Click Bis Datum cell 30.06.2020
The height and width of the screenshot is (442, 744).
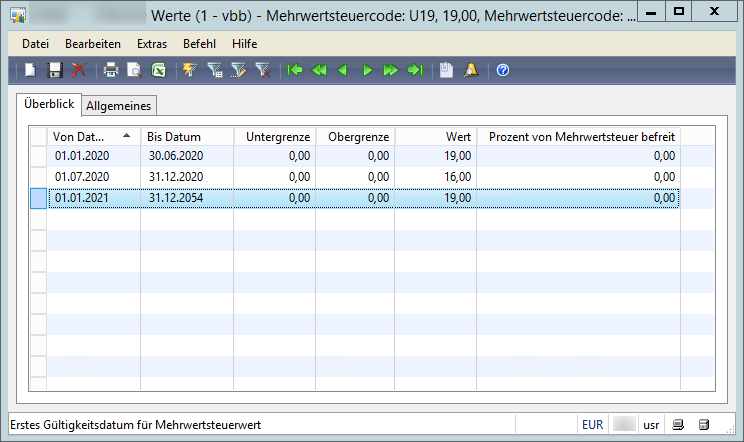click(x=187, y=156)
